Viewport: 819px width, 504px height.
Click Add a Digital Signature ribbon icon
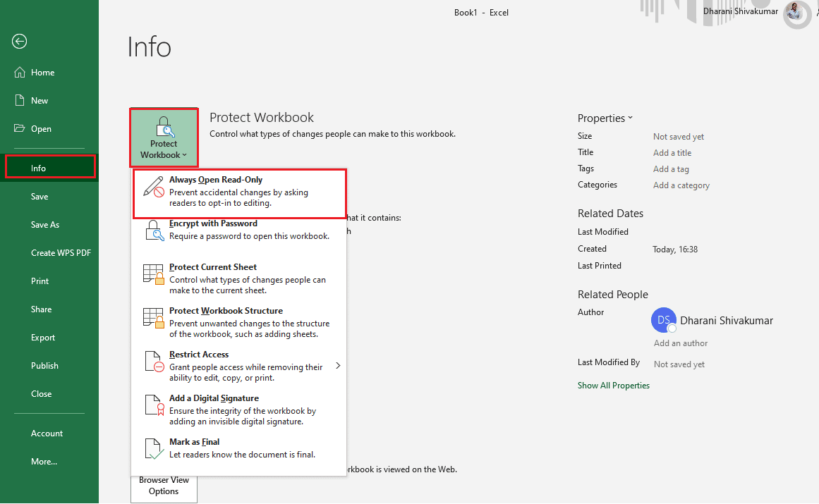click(154, 405)
